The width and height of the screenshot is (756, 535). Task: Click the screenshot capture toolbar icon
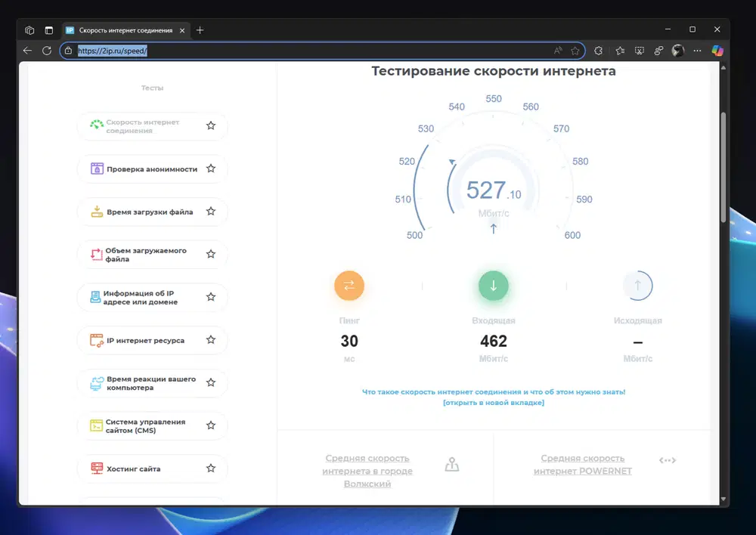(x=640, y=51)
